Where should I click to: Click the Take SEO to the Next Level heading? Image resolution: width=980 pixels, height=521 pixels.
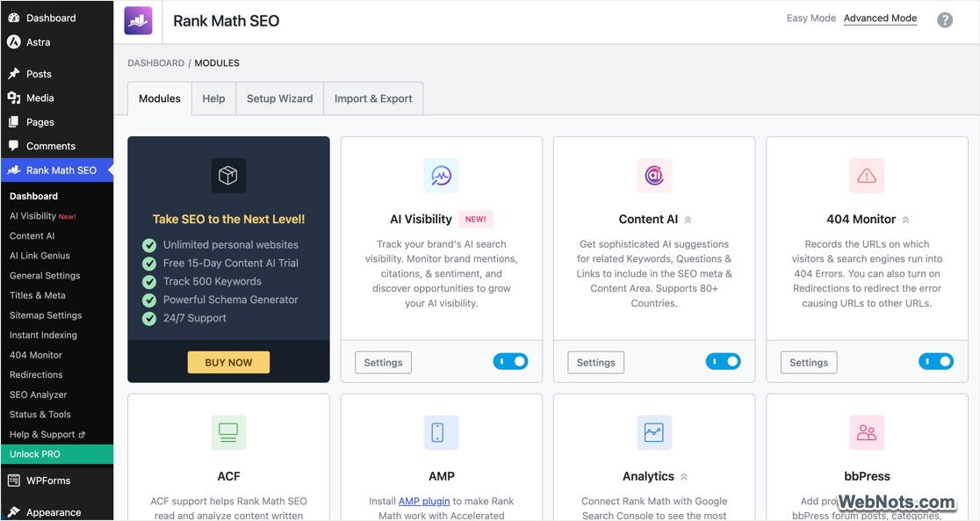click(228, 220)
